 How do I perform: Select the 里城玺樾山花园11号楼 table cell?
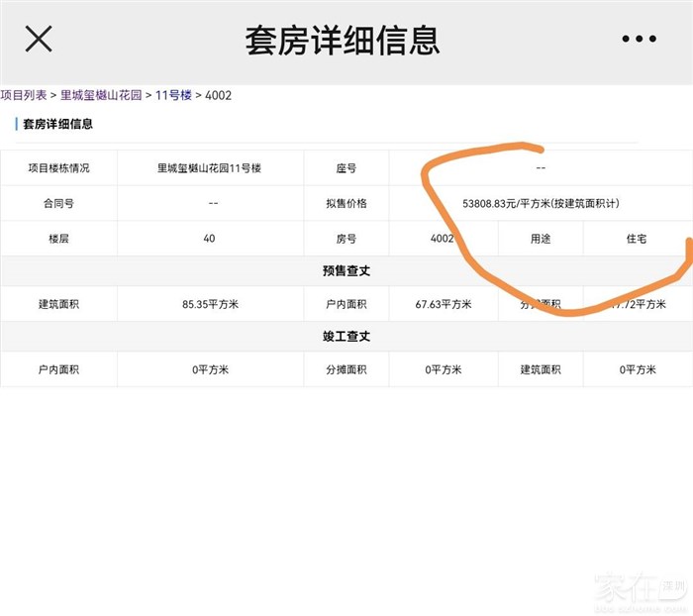(x=209, y=168)
